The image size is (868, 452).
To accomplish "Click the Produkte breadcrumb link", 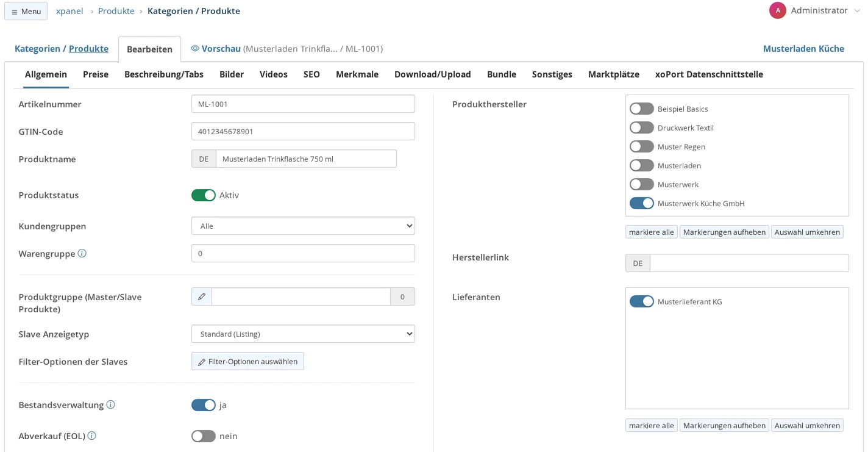I will [116, 11].
